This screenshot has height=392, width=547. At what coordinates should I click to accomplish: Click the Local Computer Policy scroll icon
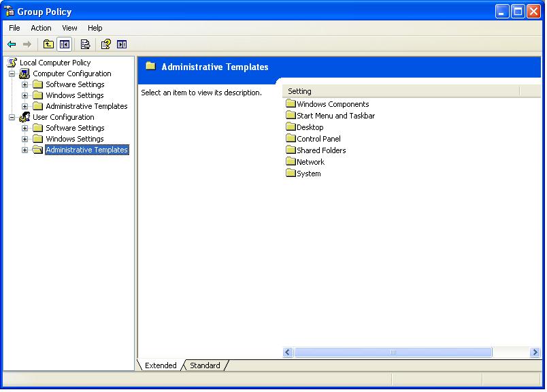12,63
